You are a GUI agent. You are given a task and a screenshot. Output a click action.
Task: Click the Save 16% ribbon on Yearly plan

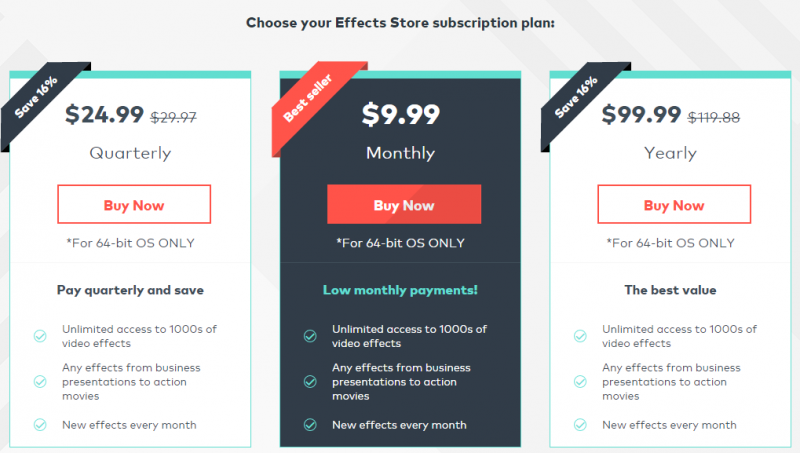(x=576, y=97)
